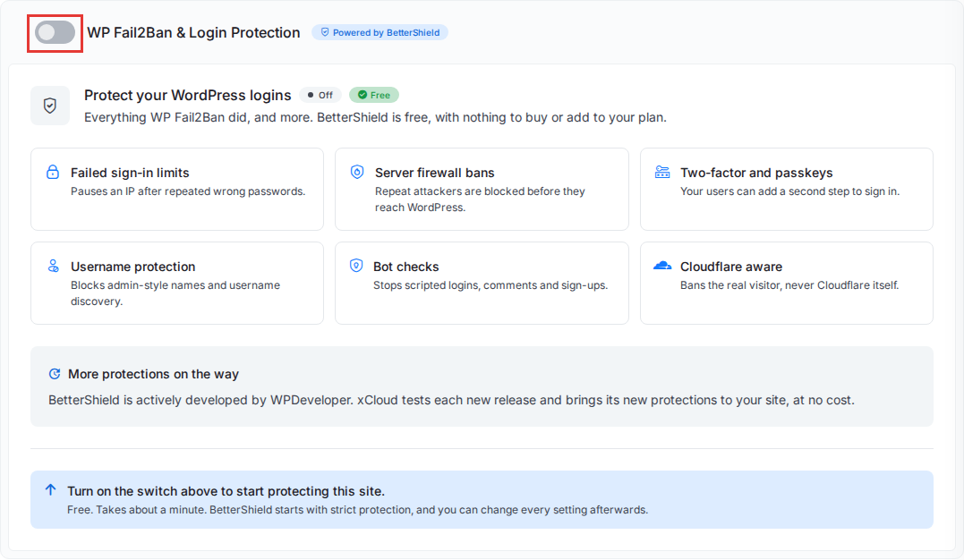Click the Cloudflare aware cloud icon

[662, 266]
